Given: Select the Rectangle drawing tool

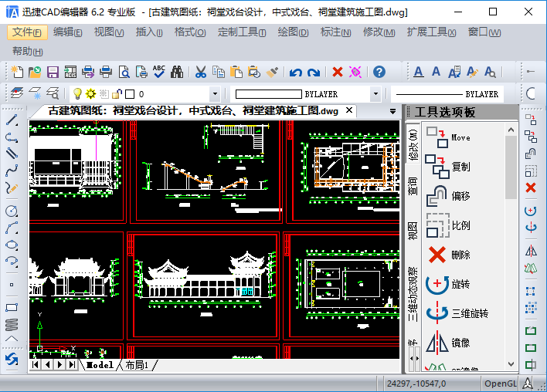Looking at the screenshot, I should [12, 308].
